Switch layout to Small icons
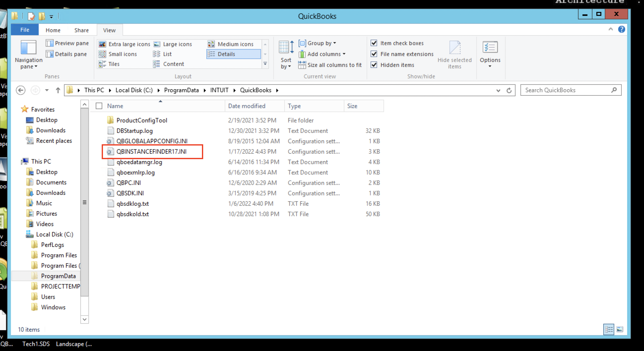This screenshot has width=644, height=351. coord(118,54)
